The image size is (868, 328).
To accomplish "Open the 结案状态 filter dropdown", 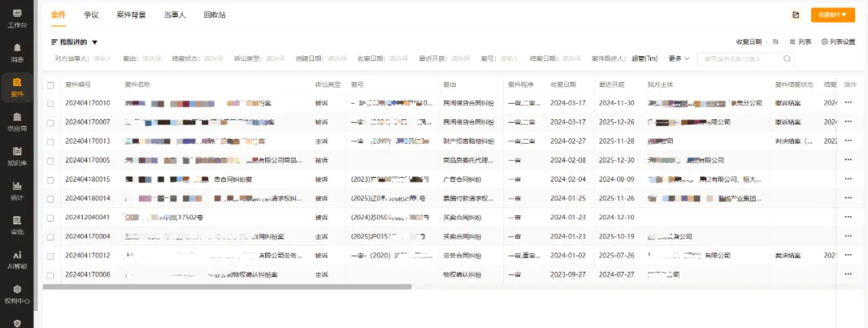I will click(x=213, y=58).
